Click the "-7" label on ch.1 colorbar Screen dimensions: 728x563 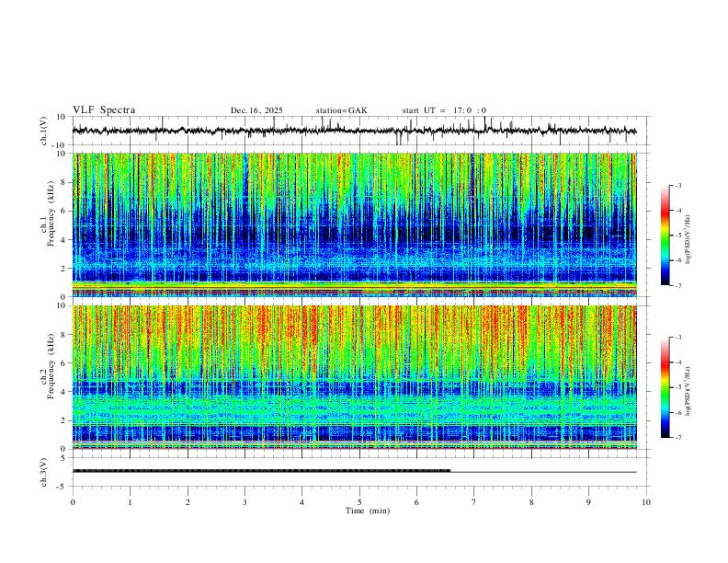pyautogui.click(x=677, y=285)
